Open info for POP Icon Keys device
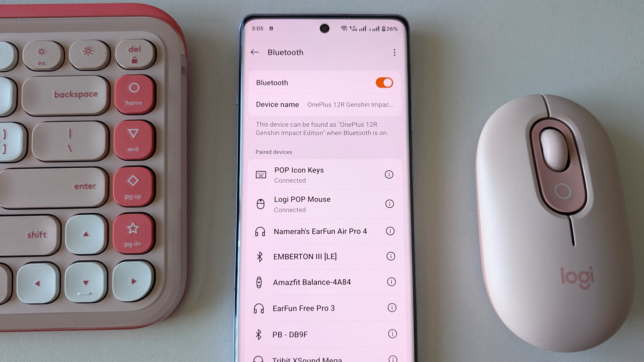 point(389,174)
